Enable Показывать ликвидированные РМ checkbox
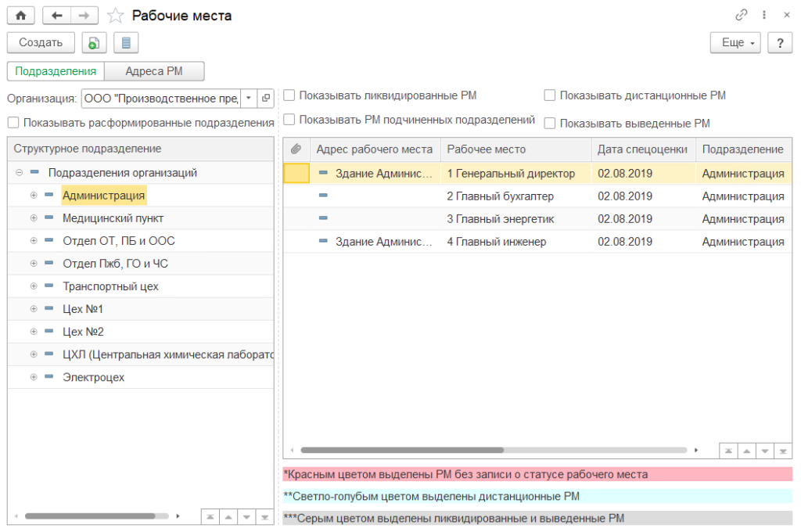 [289, 96]
